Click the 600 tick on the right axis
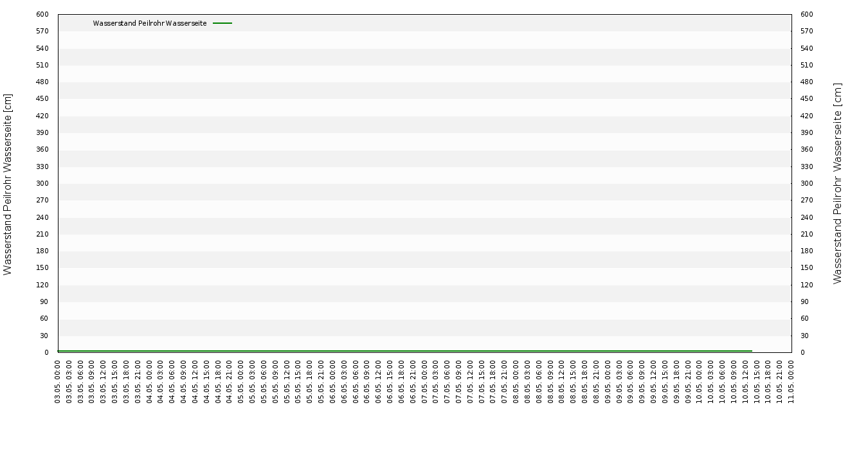Screen dimensions: 868x450 click(806, 14)
